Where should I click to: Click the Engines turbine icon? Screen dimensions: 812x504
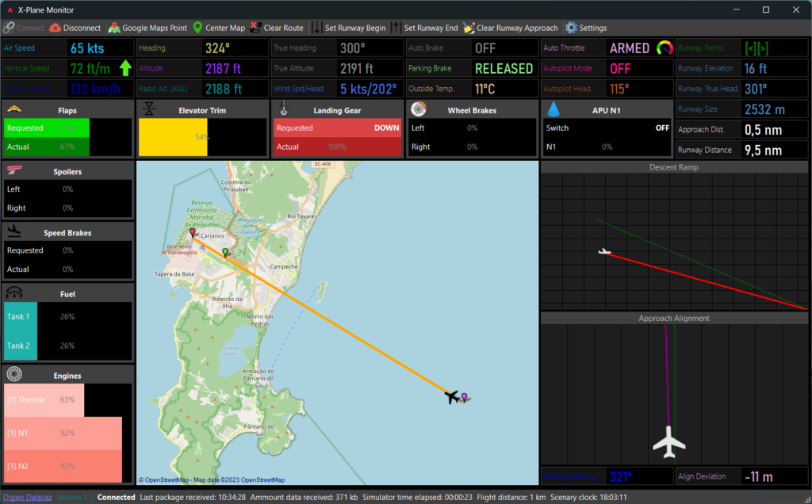tap(14, 373)
